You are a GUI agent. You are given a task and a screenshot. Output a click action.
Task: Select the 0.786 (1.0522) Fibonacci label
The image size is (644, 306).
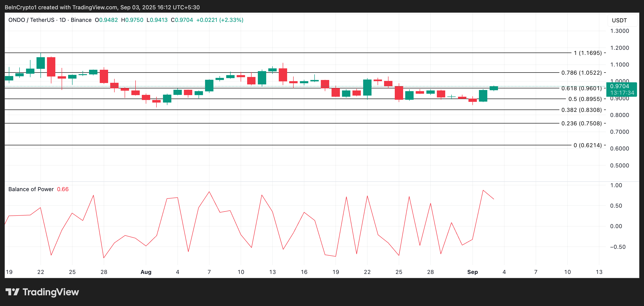(x=581, y=73)
